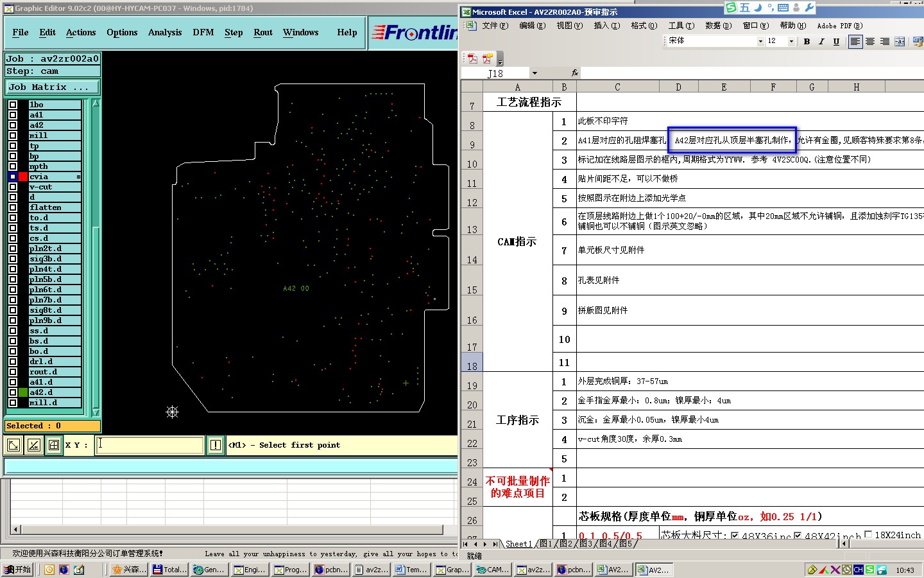This screenshot has width=924, height=578.
Task: Click the green color swatch of the a42.d layer
Action: coord(24,392)
